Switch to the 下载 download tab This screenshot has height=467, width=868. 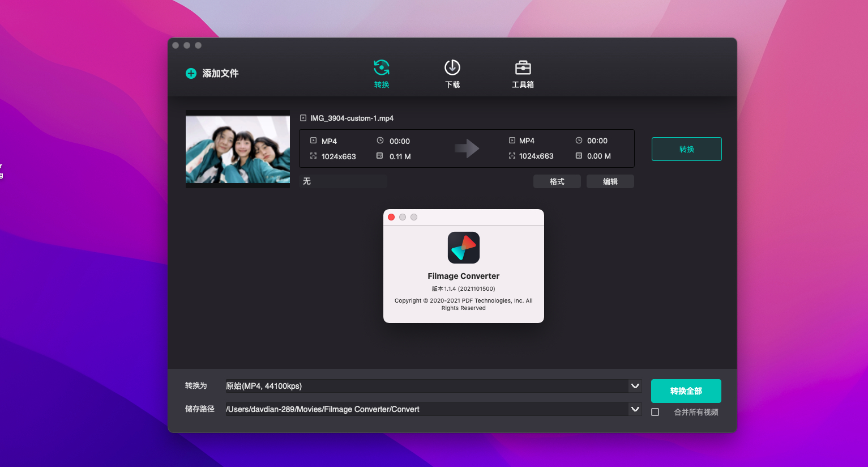tap(452, 74)
